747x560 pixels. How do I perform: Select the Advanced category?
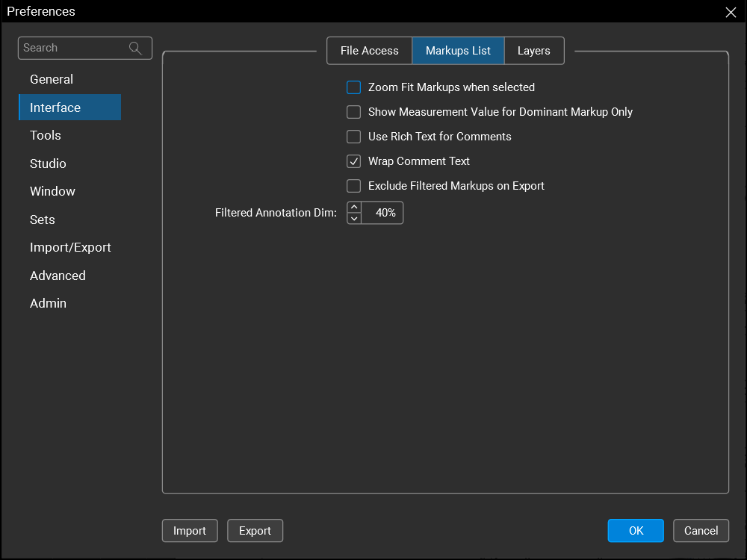pyautogui.click(x=58, y=276)
